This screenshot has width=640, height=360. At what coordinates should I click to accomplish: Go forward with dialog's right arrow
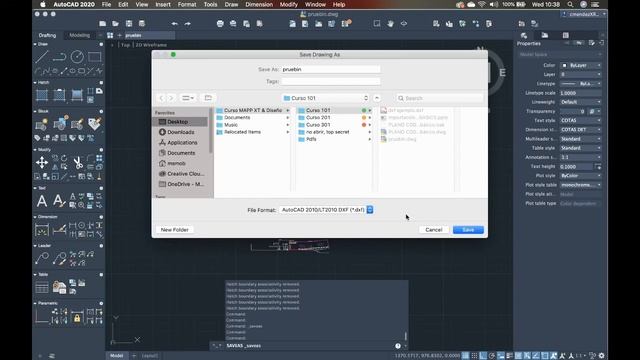[x=171, y=98]
